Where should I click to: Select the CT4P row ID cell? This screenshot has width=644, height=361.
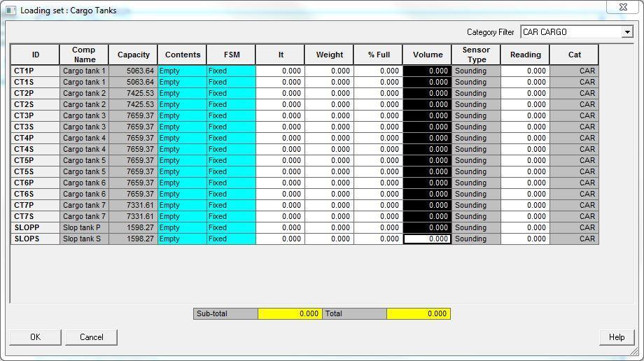point(35,138)
